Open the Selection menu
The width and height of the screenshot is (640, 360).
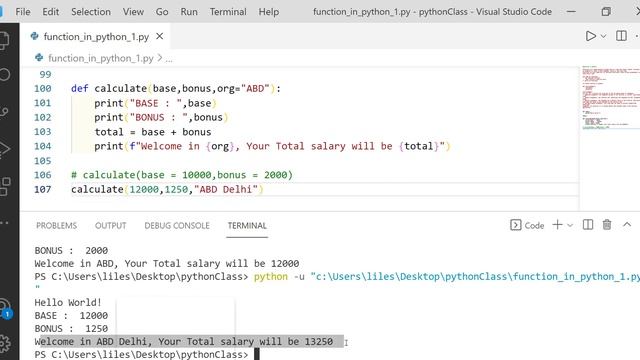(91, 12)
